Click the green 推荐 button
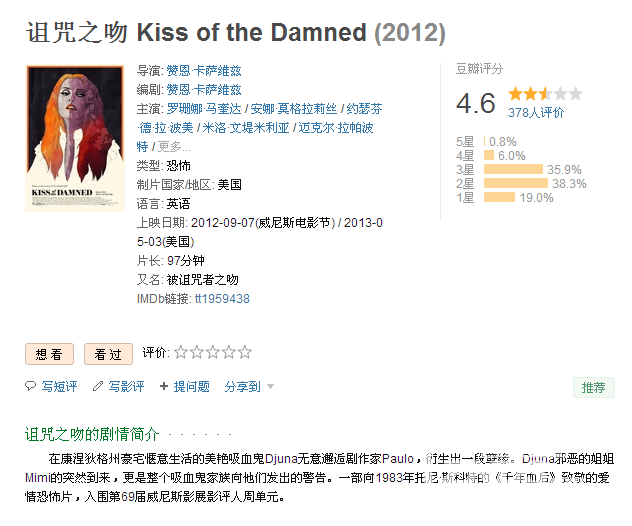632x526 pixels. [594, 387]
